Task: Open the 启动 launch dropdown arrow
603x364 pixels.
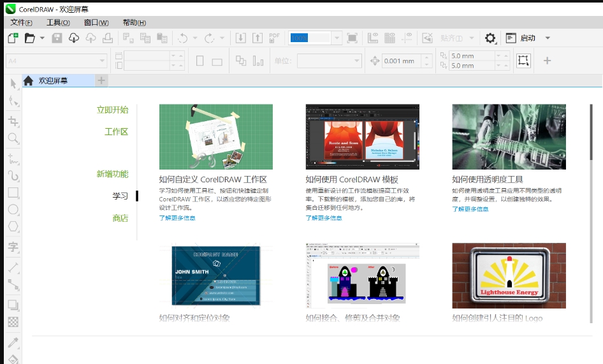Action: coord(548,38)
